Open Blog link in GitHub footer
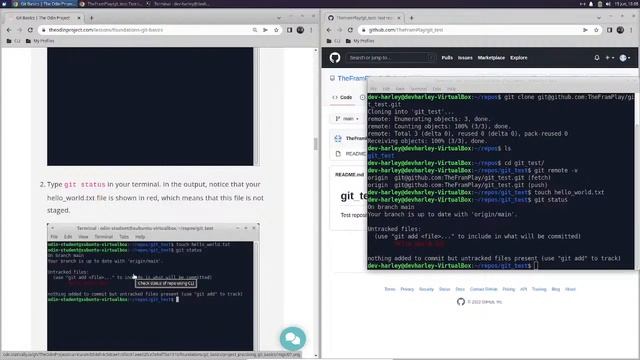 pos(556,289)
